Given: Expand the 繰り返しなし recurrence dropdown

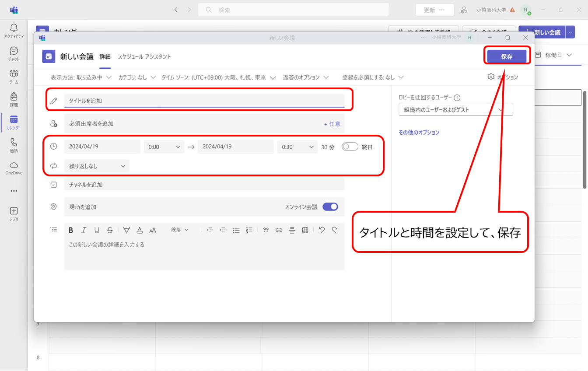Looking at the screenshot, I should tap(97, 166).
